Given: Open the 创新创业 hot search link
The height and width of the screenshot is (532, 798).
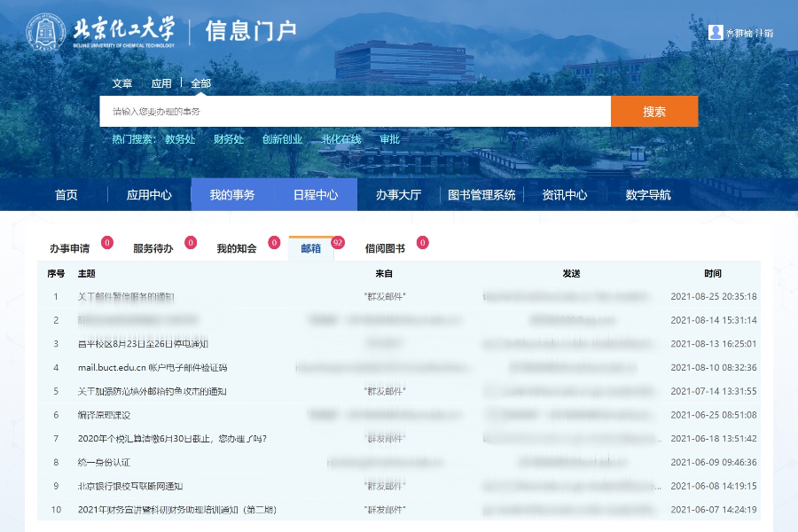Looking at the screenshot, I should (282, 139).
